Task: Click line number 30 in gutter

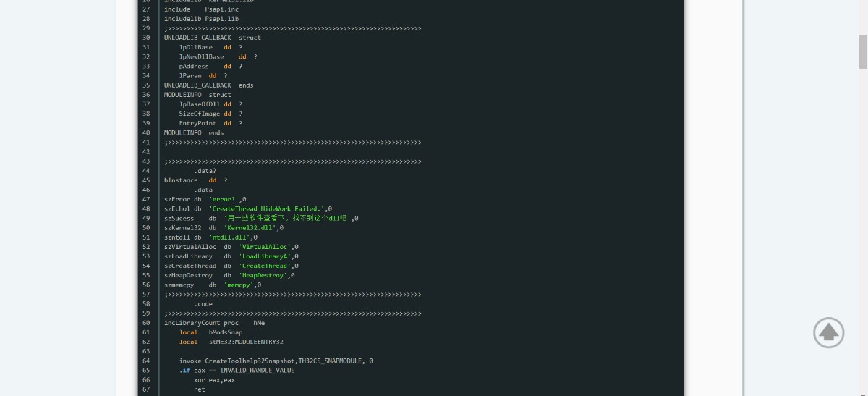Action: point(146,38)
